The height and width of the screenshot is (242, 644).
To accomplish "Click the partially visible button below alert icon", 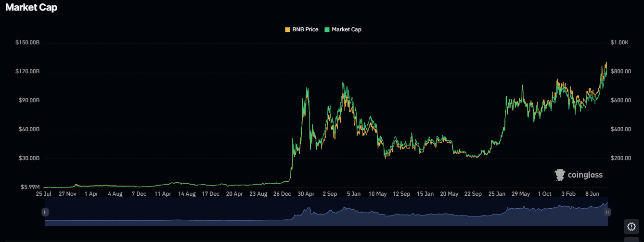I will (631, 240).
